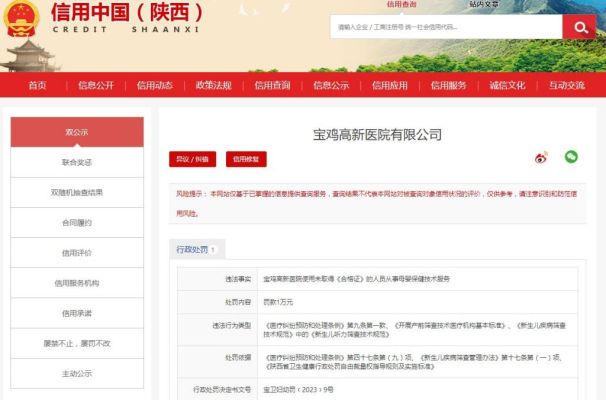
Task: Share via the Weibo icon
Action: click(541, 157)
